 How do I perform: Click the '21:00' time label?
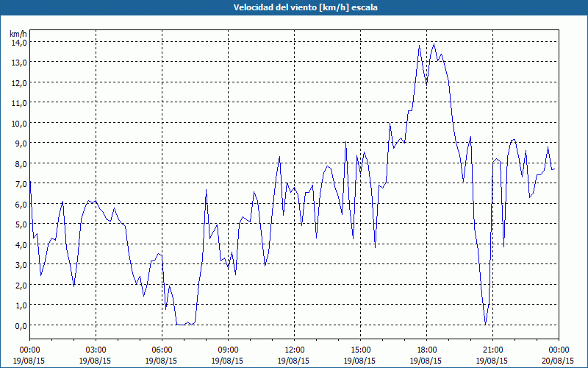pyautogui.click(x=492, y=350)
